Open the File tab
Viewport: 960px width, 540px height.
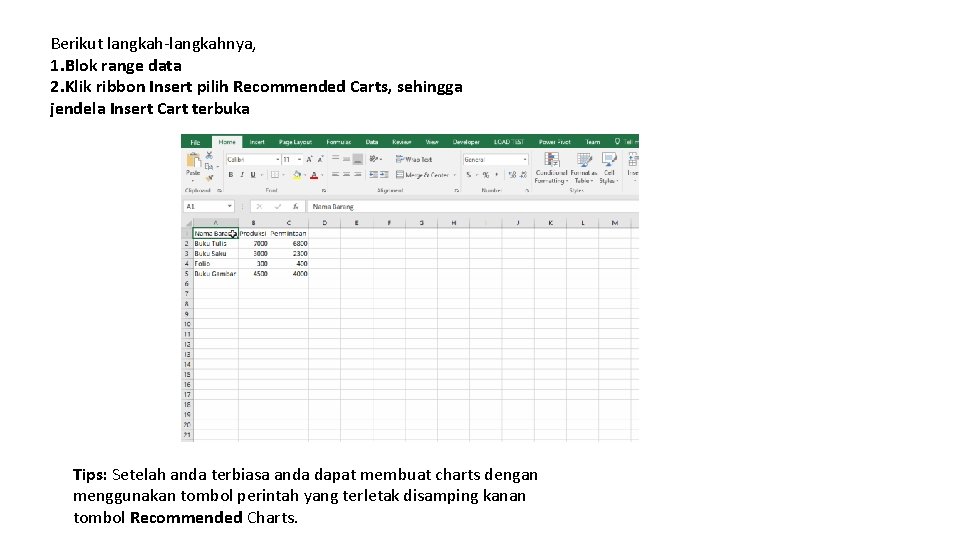pos(195,142)
